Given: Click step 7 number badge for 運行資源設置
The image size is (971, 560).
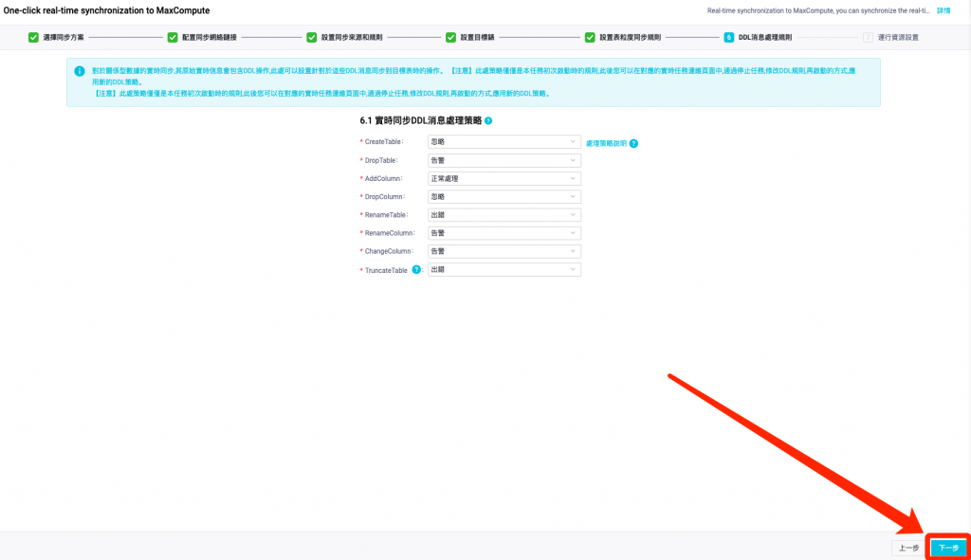Looking at the screenshot, I should (x=869, y=37).
